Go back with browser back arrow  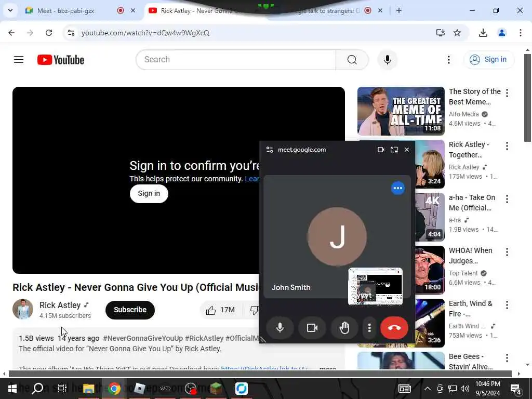[11, 33]
